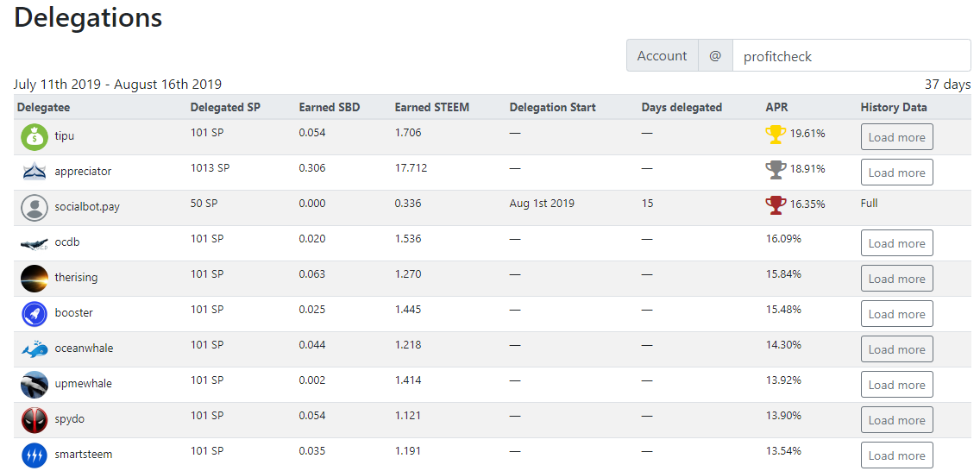Click the 17.712 earned STEEM value
980x471 pixels.
point(411,167)
